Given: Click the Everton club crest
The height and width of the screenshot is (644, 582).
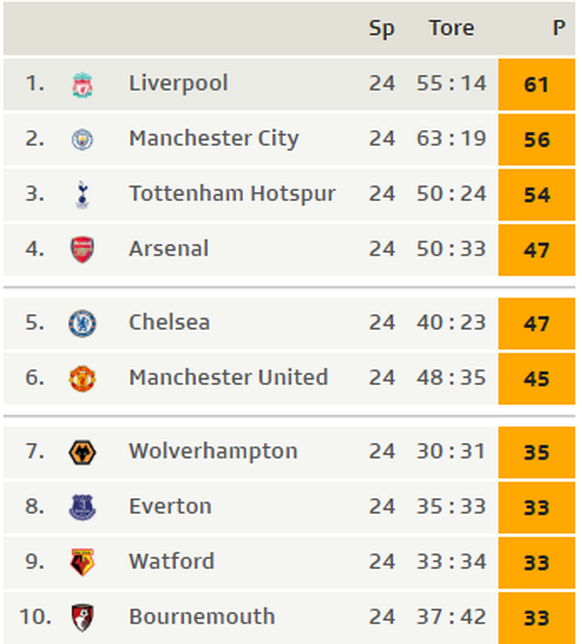Looking at the screenshot, I should (82, 508).
